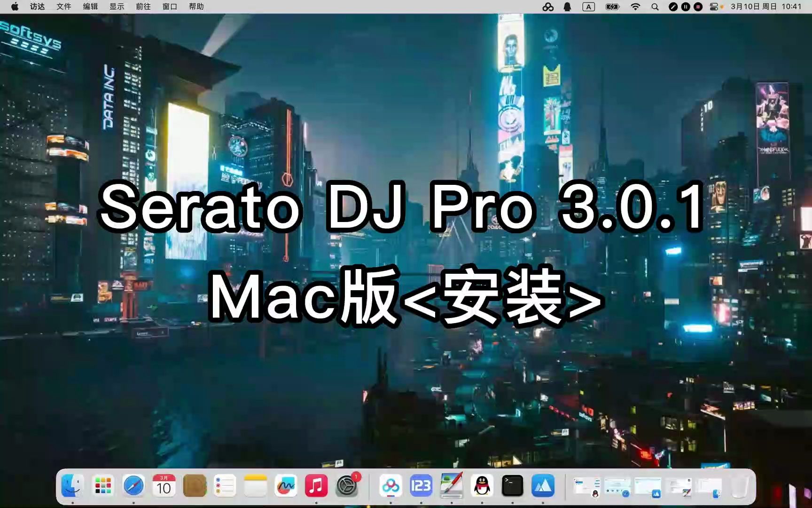Open Control Center
The height and width of the screenshot is (508, 812).
pyautogui.click(x=714, y=7)
